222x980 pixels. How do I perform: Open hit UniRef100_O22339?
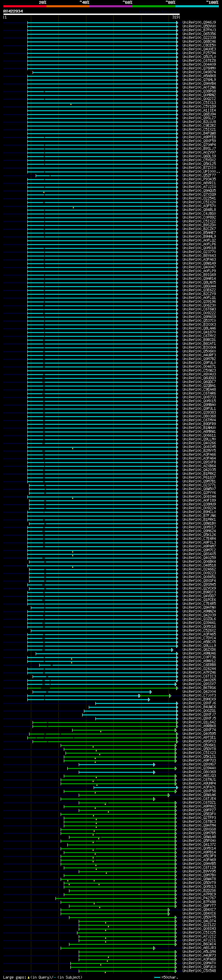(x=199, y=38)
